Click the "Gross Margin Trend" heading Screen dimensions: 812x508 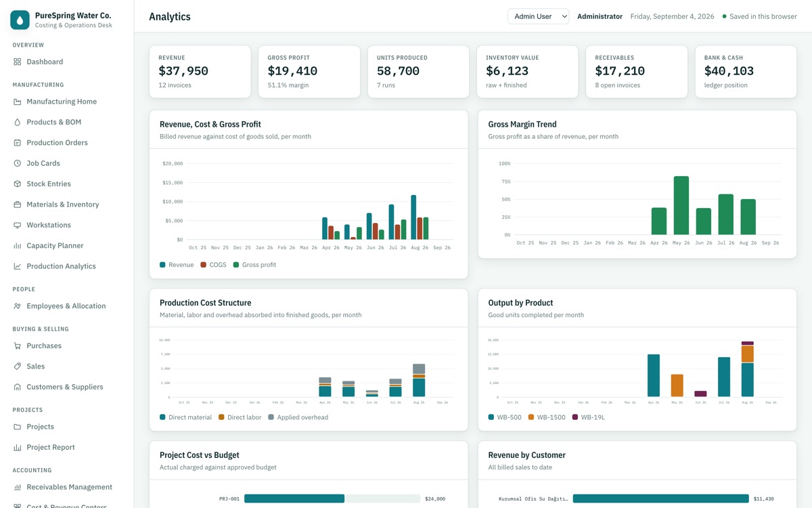click(x=522, y=125)
